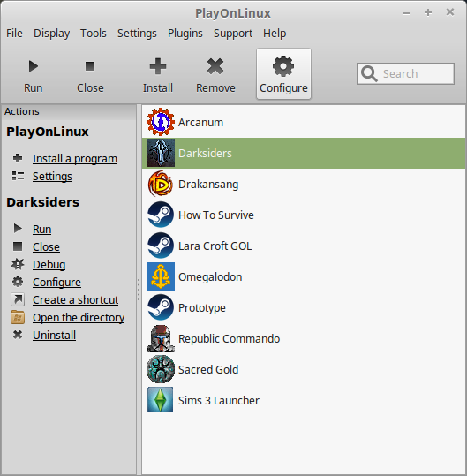The height and width of the screenshot is (476, 467).
Task: Click the Install plus toolbar icon
Action: pos(158,66)
